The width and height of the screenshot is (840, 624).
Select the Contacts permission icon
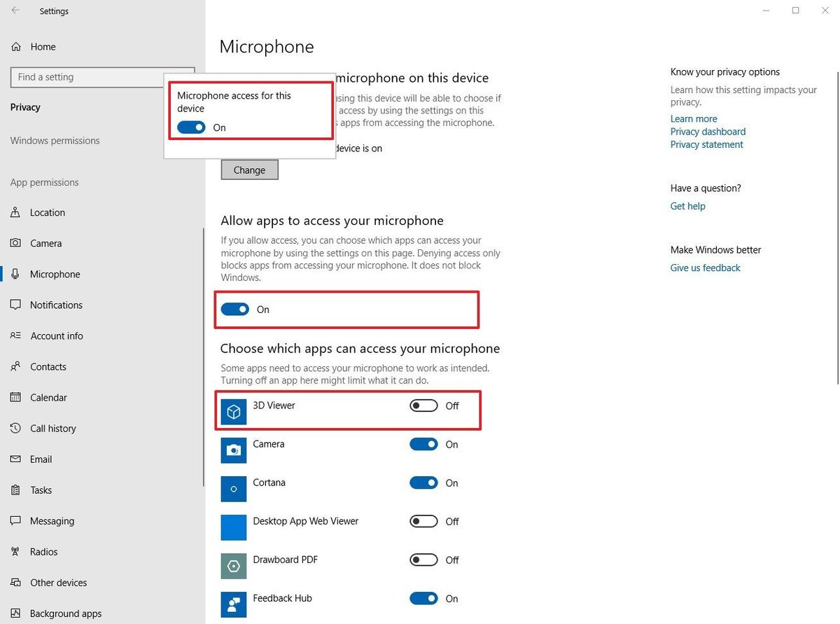pyautogui.click(x=15, y=366)
